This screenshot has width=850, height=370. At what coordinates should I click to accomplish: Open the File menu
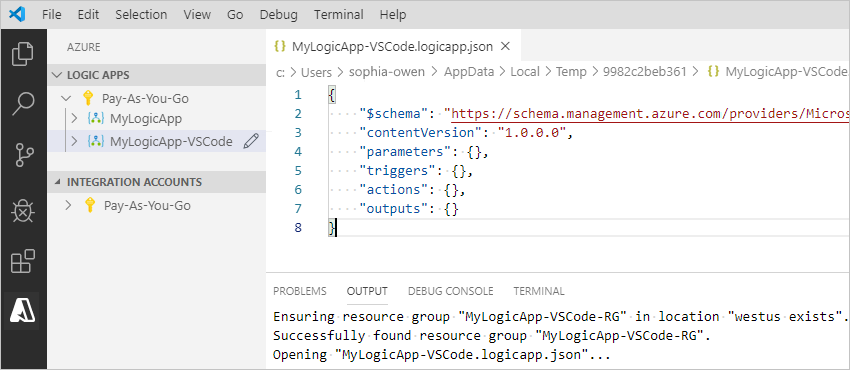[51, 15]
